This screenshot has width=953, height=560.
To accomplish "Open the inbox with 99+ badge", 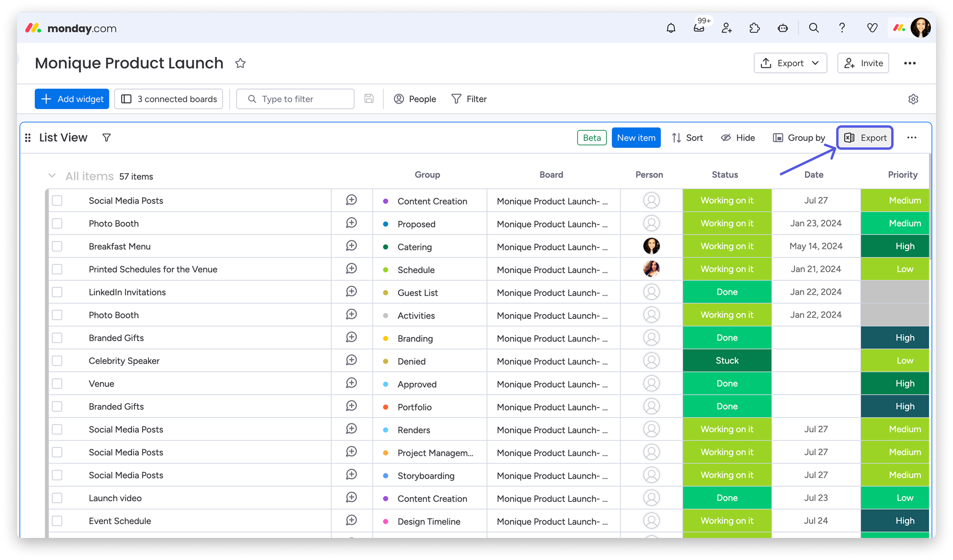I will 699,28.
